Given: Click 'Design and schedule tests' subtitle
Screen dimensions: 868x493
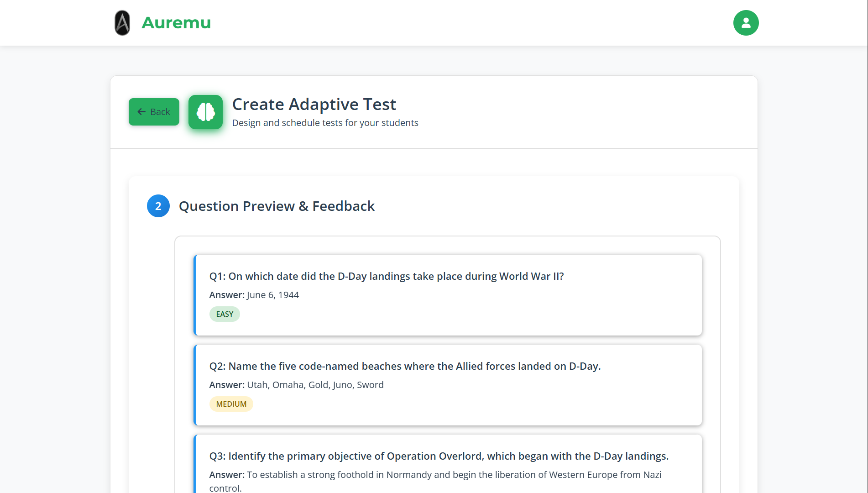Looking at the screenshot, I should click(x=325, y=123).
